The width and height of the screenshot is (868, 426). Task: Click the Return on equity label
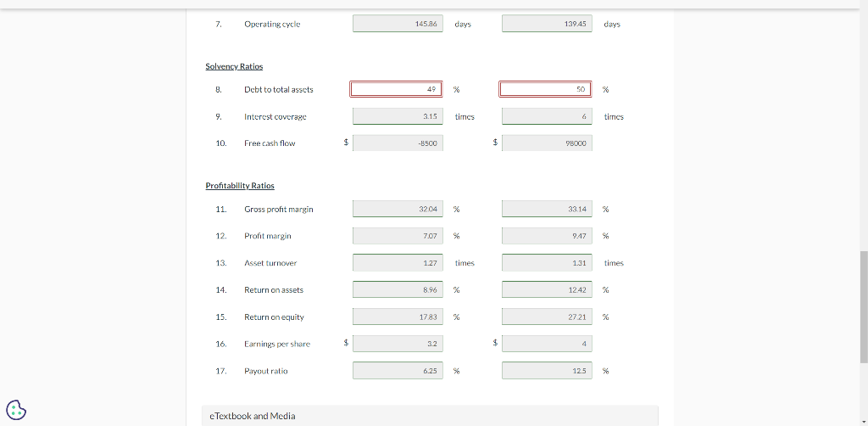pyautogui.click(x=274, y=317)
